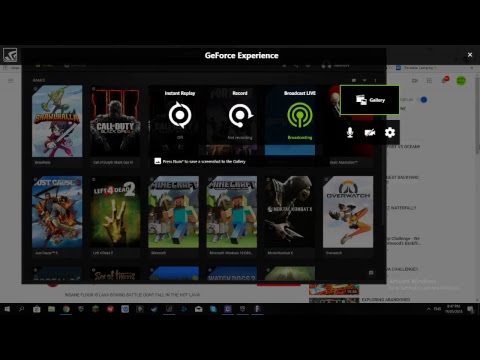
Task: Open Twitch app from taskbar
Action: [x=228, y=309]
